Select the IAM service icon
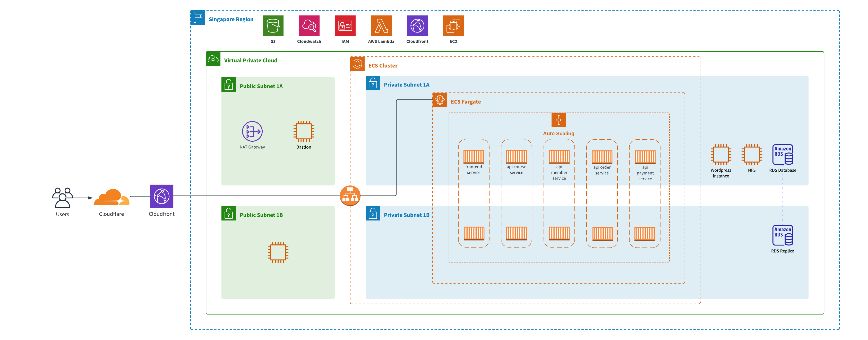Image resolution: width=868 pixels, height=340 pixels. tap(345, 26)
